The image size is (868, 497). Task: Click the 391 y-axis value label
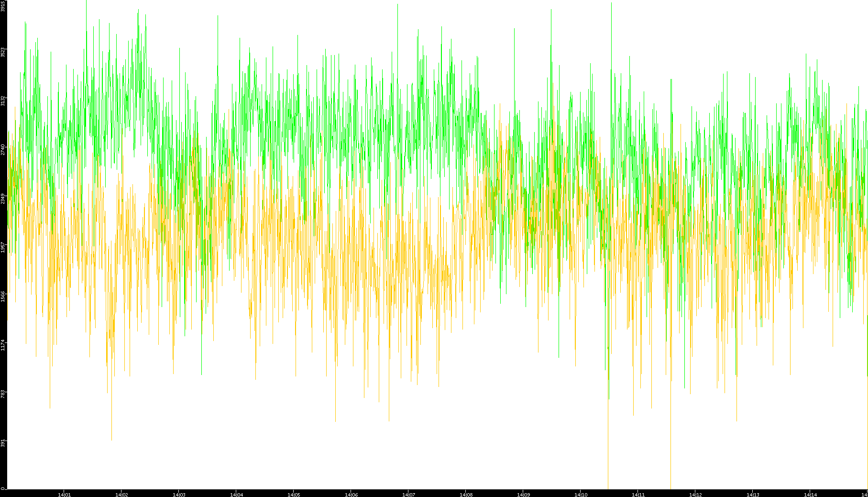click(3, 442)
